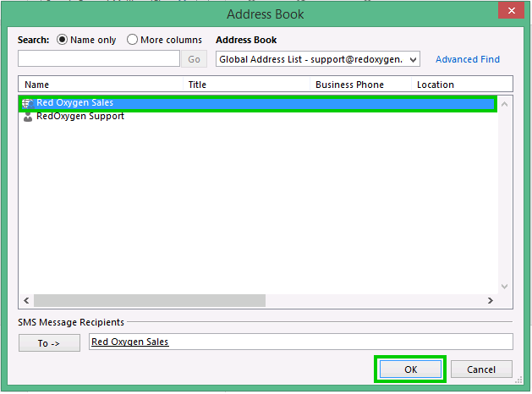
Task: Click the Go button
Action: 194,59
